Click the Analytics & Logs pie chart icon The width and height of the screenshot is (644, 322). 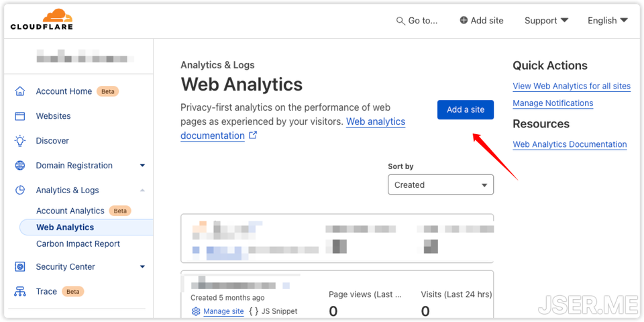(x=20, y=191)
